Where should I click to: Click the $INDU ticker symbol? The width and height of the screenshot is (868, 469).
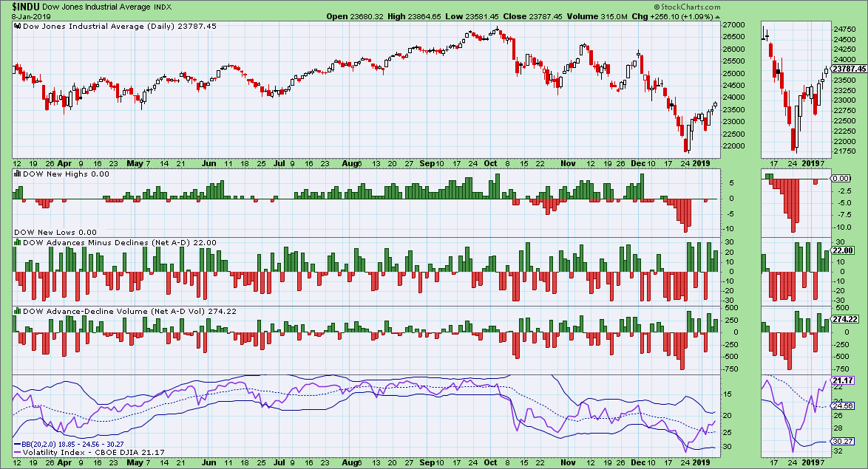[25, 7]
